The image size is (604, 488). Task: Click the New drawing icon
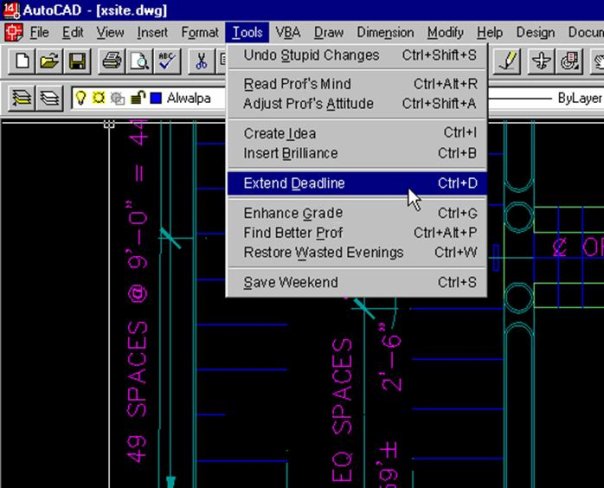click(x=22, y=62)
